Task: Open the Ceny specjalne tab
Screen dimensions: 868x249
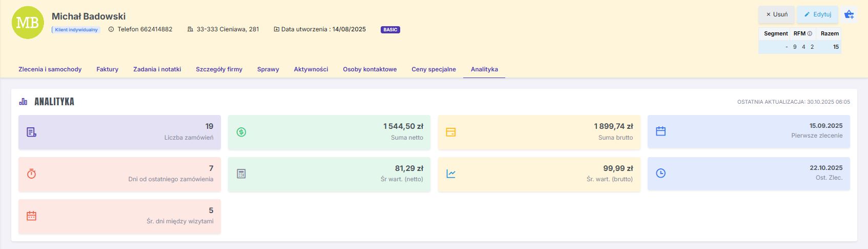Action: (433, 69)
